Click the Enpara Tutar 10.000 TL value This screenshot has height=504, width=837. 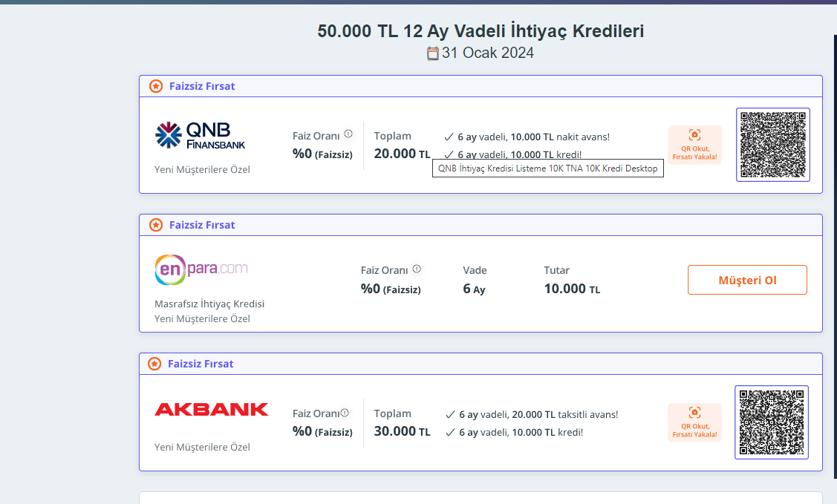[572, 289]
